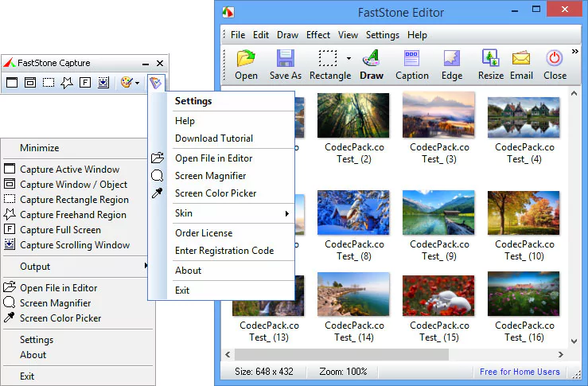Image resolution: width=588 pixels, height=386 pixels.
Task: Click Enter Registration Code menu entry
Action: (x=224, y=251)
